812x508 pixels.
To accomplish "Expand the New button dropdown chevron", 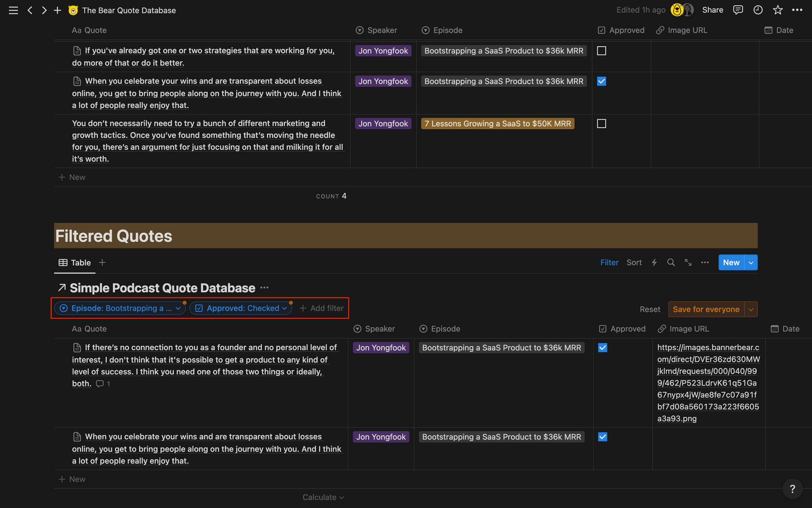I will point(751,263).
